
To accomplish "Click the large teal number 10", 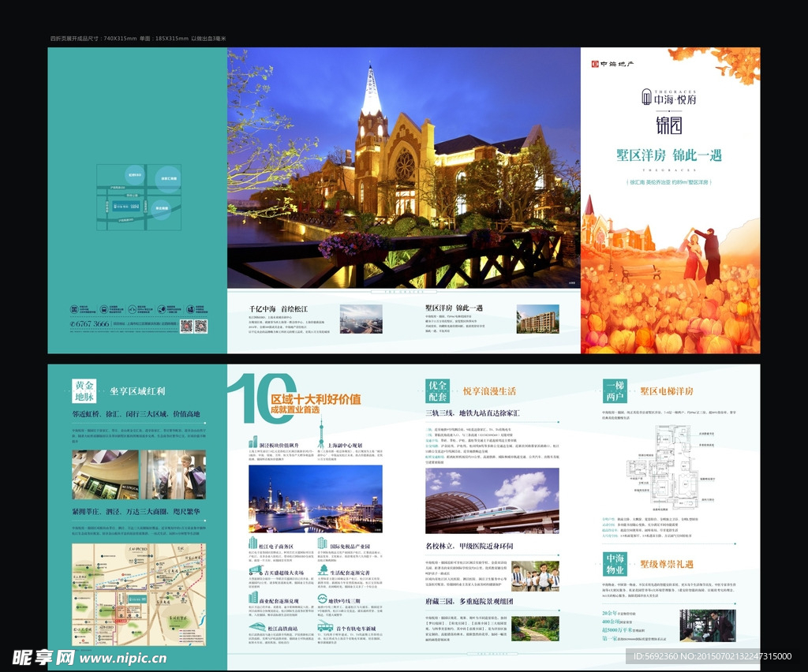I will click(261, 398).
